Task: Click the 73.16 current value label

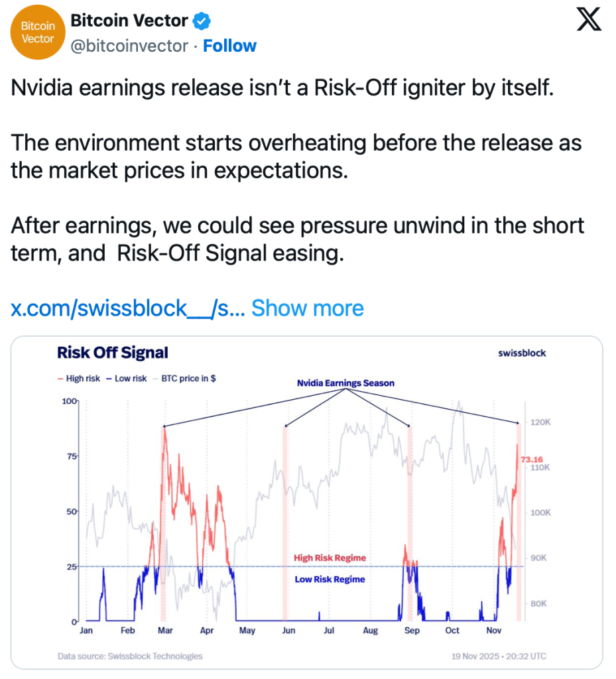Action: [532, 459]
